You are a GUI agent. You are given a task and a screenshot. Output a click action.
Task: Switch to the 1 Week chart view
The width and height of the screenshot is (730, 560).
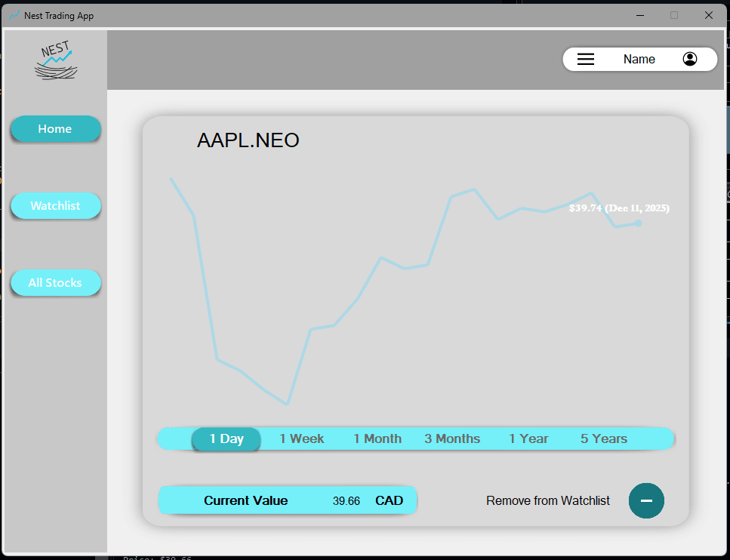[x=300, y=438]
